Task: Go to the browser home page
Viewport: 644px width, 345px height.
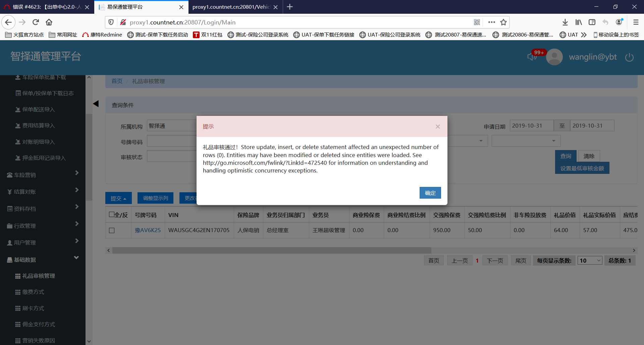Action: [49, 22]
